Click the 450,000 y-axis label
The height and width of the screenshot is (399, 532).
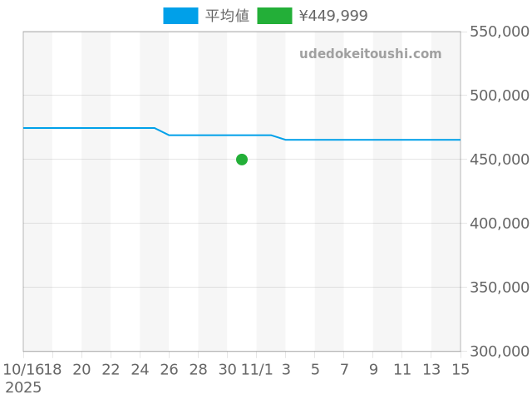(x=500, y=160)
